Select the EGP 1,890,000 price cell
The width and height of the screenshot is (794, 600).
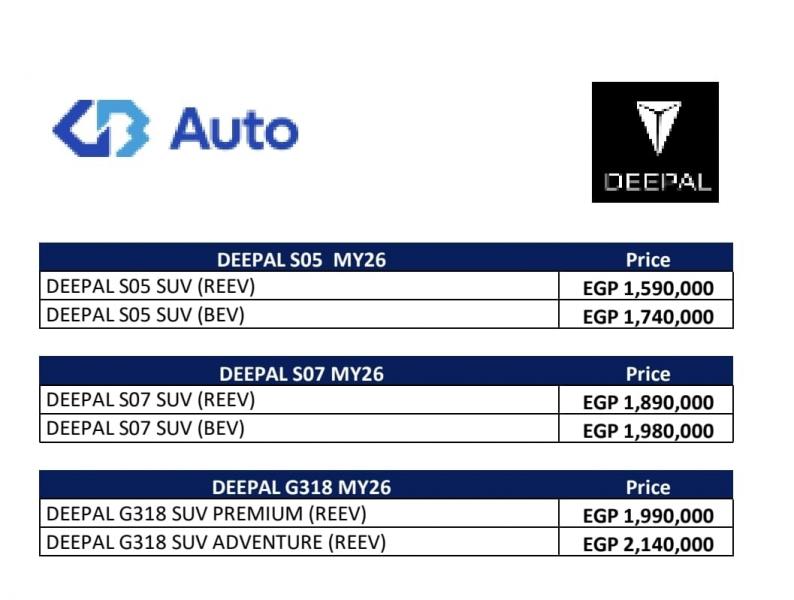pos(648,402)
